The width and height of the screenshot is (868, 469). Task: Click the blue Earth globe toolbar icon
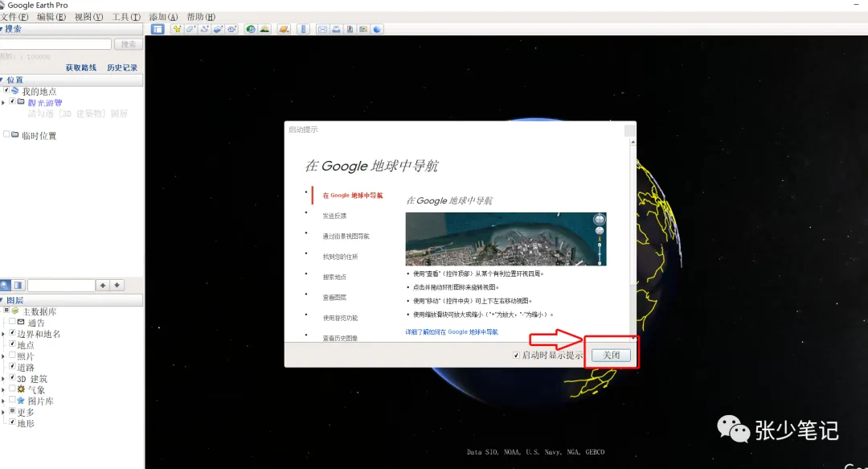(x=377, y=30)
